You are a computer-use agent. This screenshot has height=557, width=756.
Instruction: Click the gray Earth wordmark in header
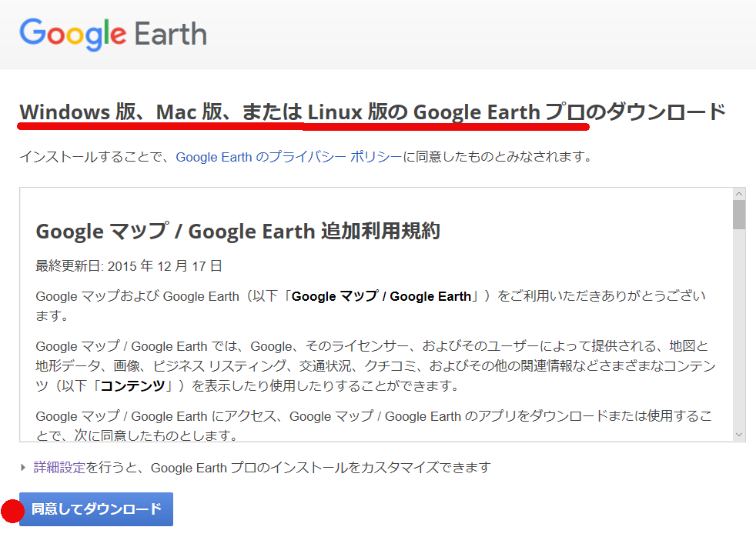click(171, 34)
